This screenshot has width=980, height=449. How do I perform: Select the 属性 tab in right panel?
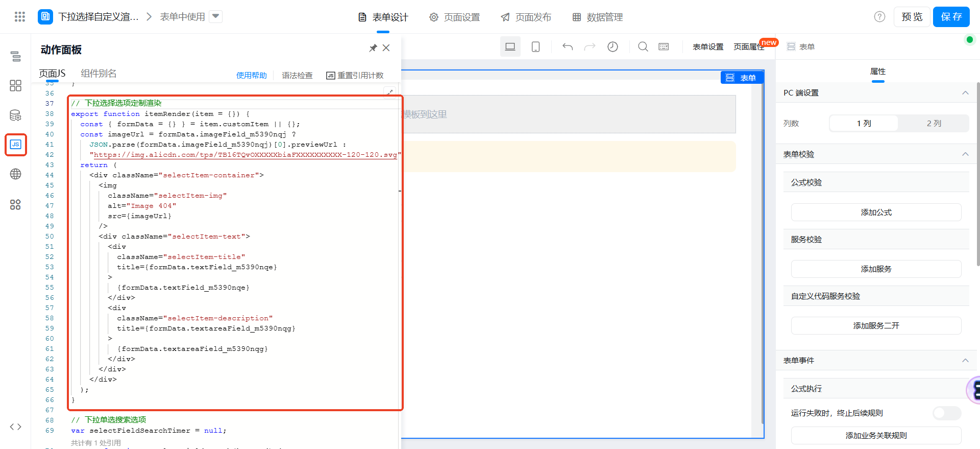[878, 72]
